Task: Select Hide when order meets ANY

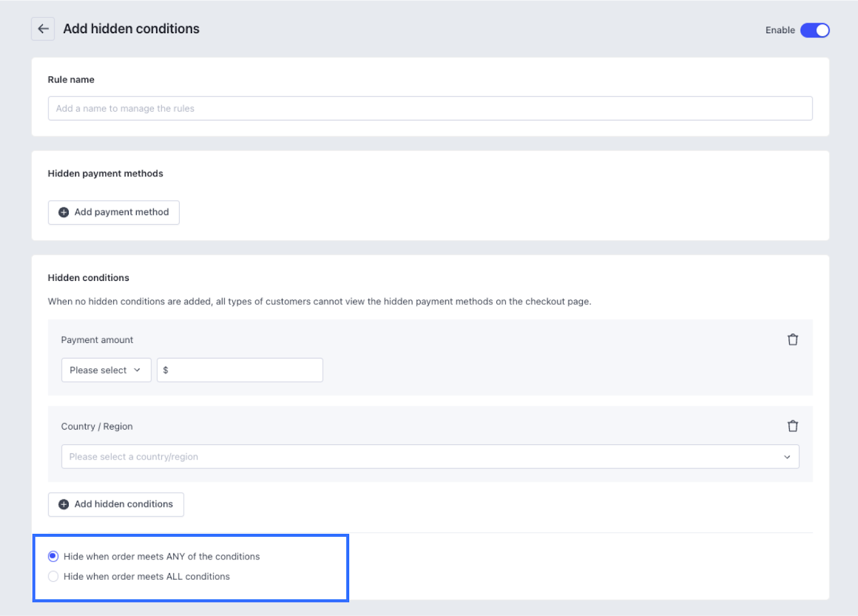Action: tap(53, 556)
